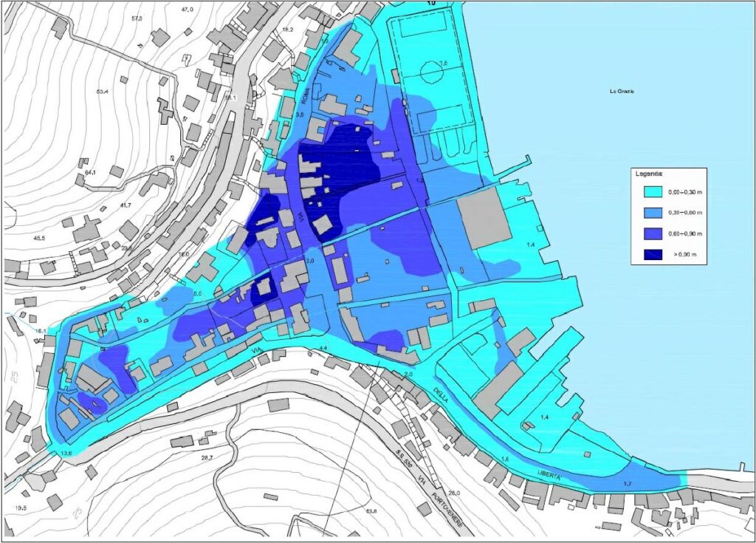756x543 pixels.
Task: Click the elevation value '3,5' near Via Roma
Action: (300, 115)
